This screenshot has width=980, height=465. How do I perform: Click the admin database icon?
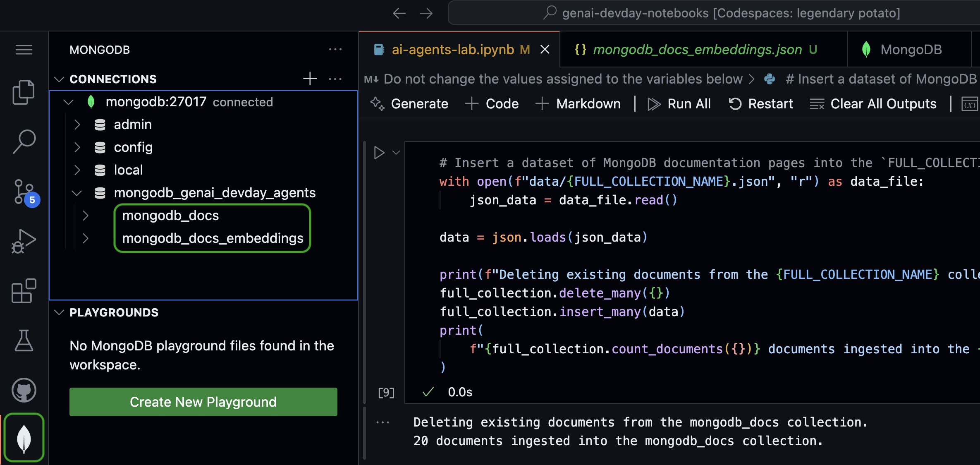[100, 125]
